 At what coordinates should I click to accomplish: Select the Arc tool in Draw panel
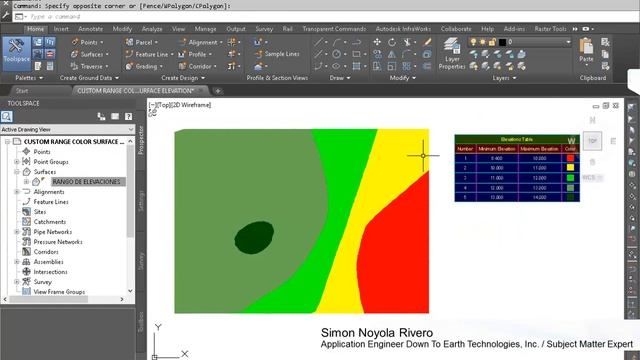coord(337,42)
